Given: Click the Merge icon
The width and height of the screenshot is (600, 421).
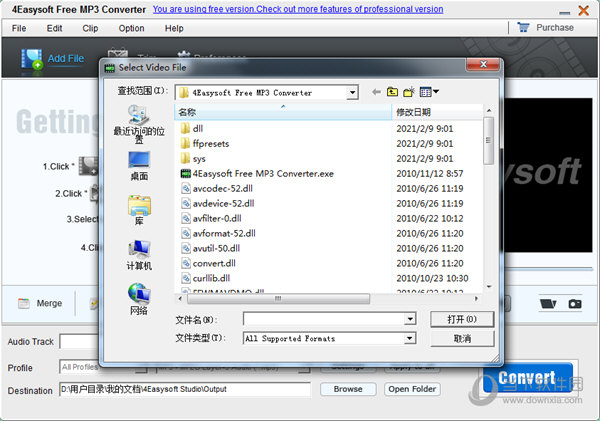Looking at the screenshot, I should click(24, 304).
